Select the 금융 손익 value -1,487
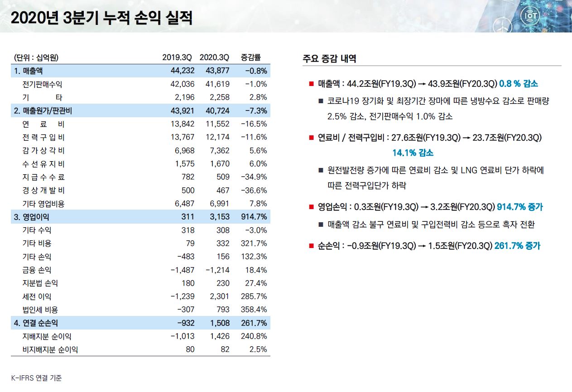Viewport: 572px width, 392px height. 182,270
